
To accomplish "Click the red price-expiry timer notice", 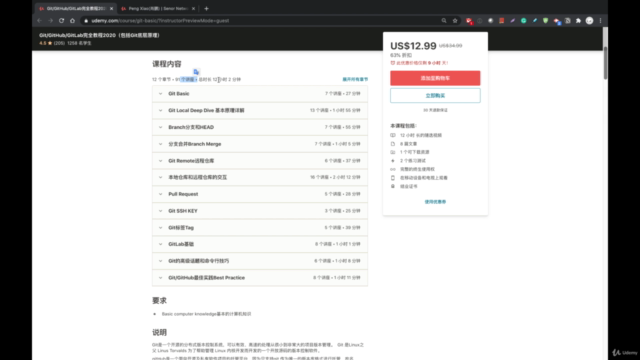I will point(419,63).
